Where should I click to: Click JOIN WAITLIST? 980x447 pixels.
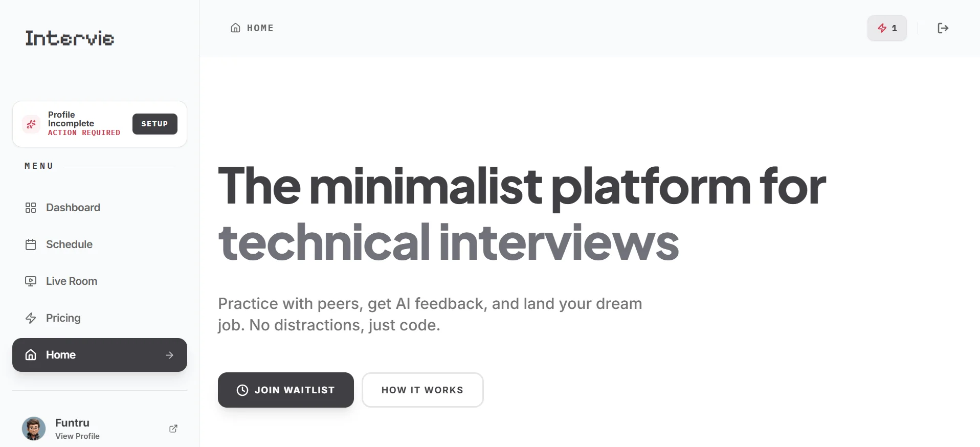(x=285, y=390)
